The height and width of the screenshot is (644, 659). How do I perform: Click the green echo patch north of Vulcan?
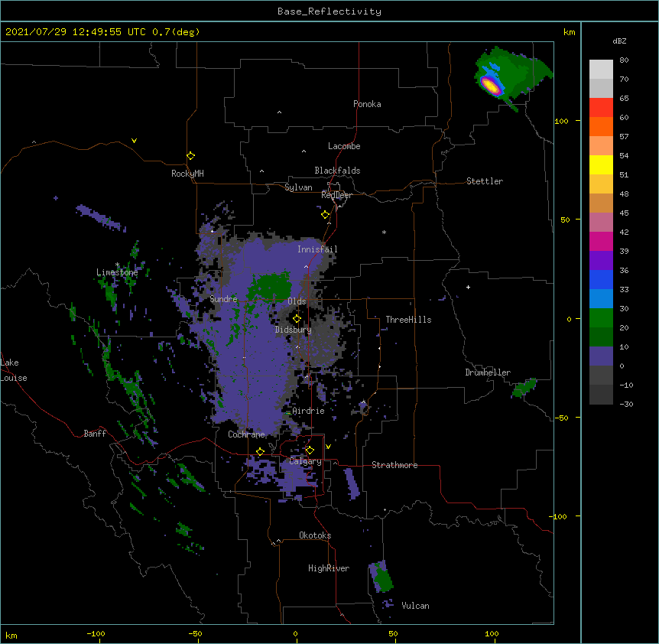coord(381,577)
